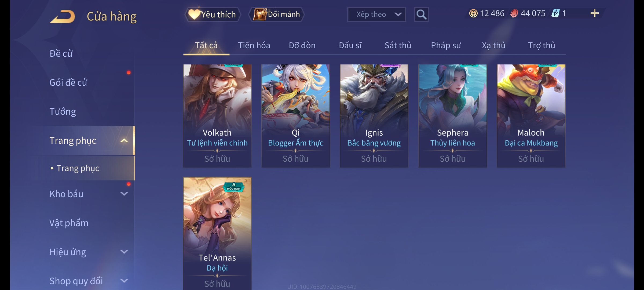Tap the plus icon to add currency
This screenshot has width=644, height=290.
tap(595, 13)
